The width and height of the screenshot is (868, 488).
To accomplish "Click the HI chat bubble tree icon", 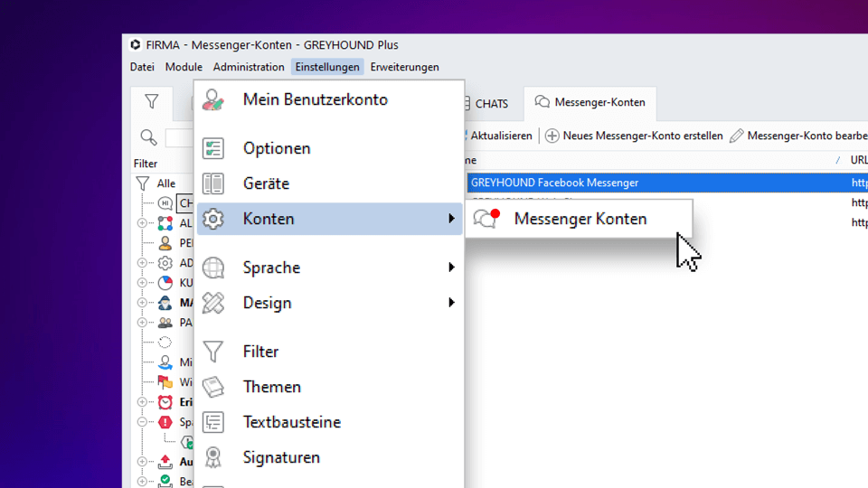I will pyautogui.click(x=165, y=203).
